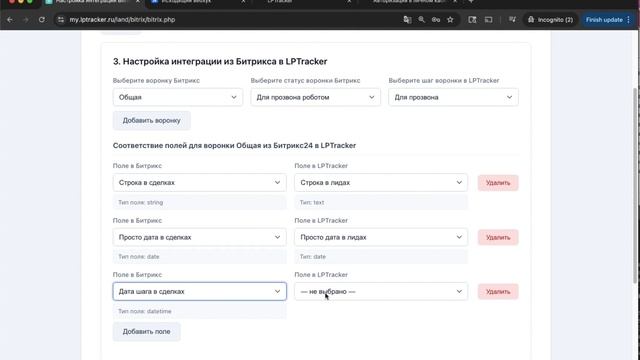
Task: Open the media controls icon
Action: [512, 20]
